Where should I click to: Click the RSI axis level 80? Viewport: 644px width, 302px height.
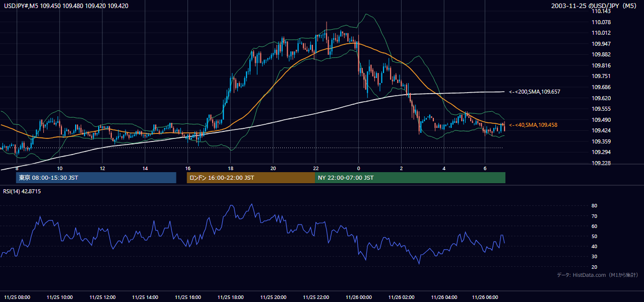tap(595, 206)
